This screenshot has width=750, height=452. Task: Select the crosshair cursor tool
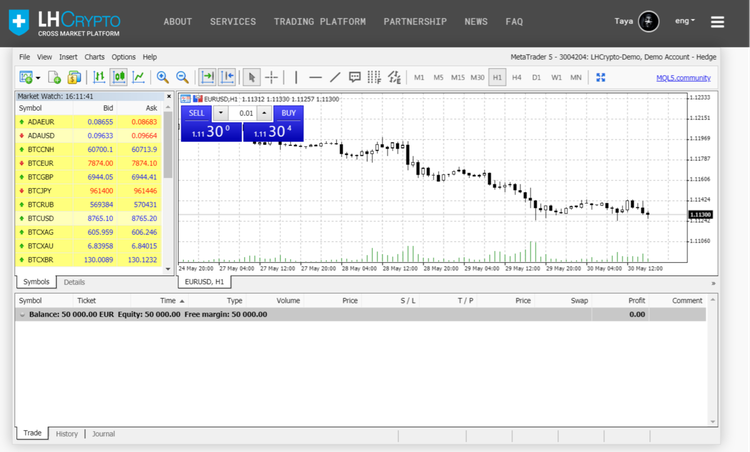pyautogui.click(x=271, y=77)
